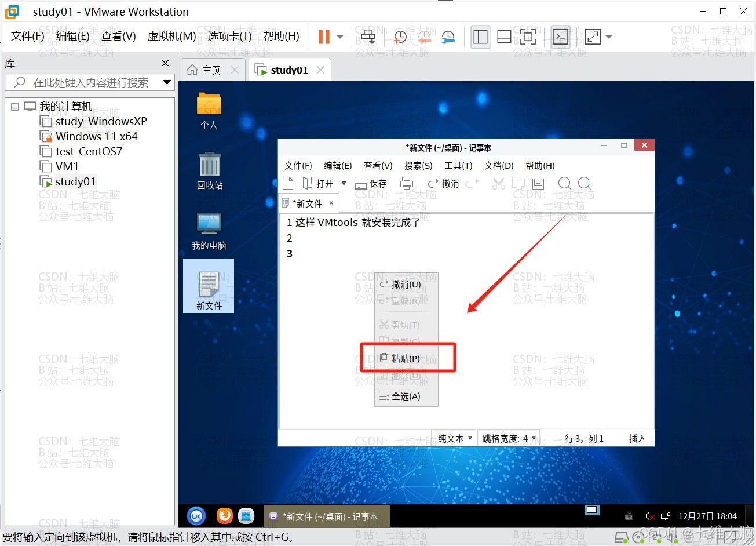
Task: Open the 个人 folder icon on the desktop
Action: (x=209, y=110)
